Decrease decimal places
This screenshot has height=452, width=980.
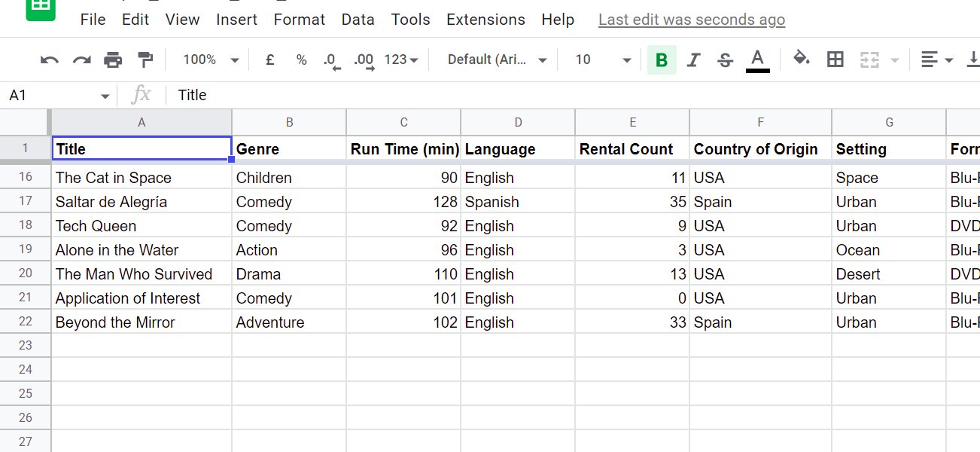coord(331,59)
